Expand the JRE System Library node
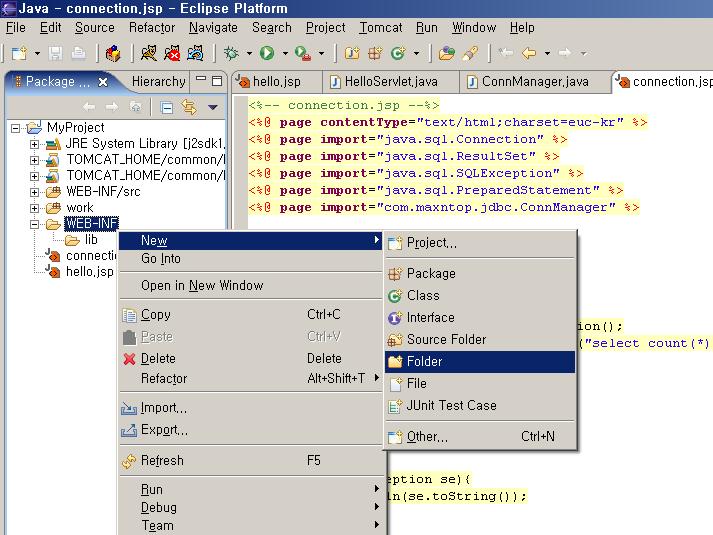 pos(35,144)
